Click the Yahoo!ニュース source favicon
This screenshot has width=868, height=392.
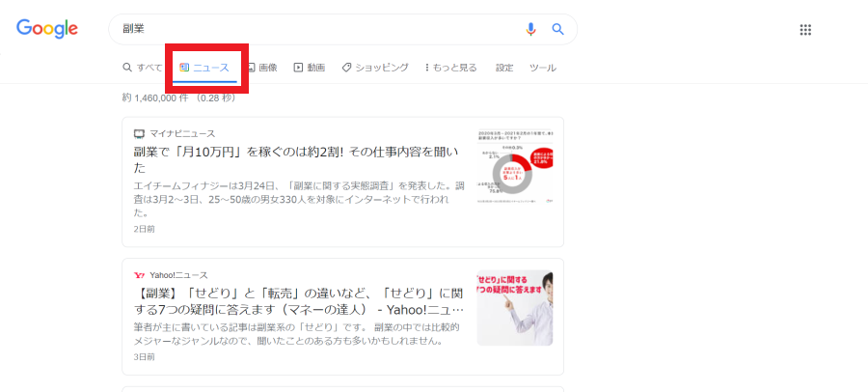coord(139,275)
